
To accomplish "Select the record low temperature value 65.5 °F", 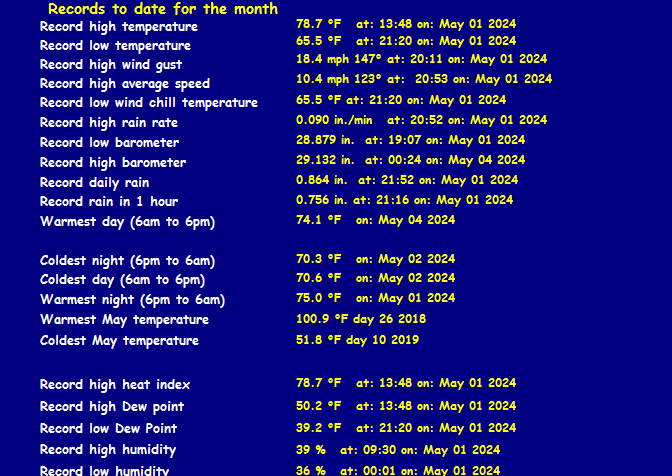I will pyautogui.click(x=319, y=41).
